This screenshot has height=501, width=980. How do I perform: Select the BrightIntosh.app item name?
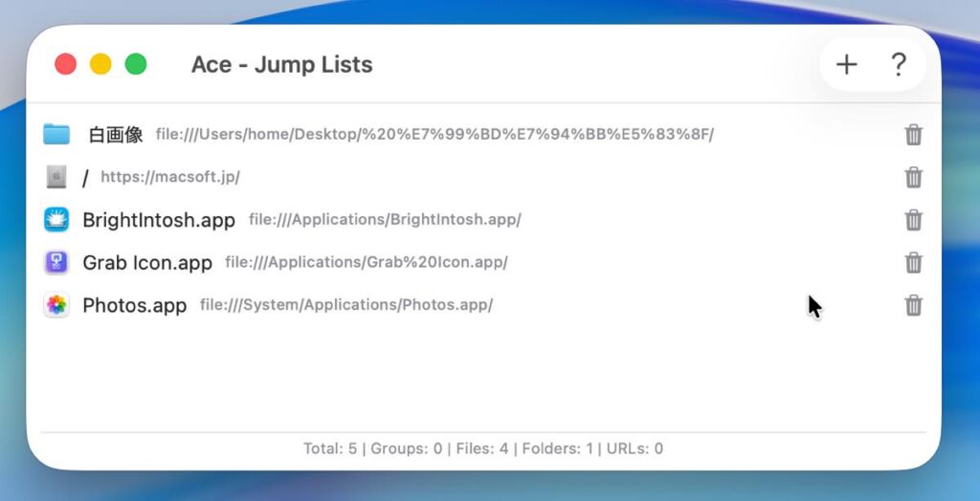pyautogui.click(x=159, y=220)
